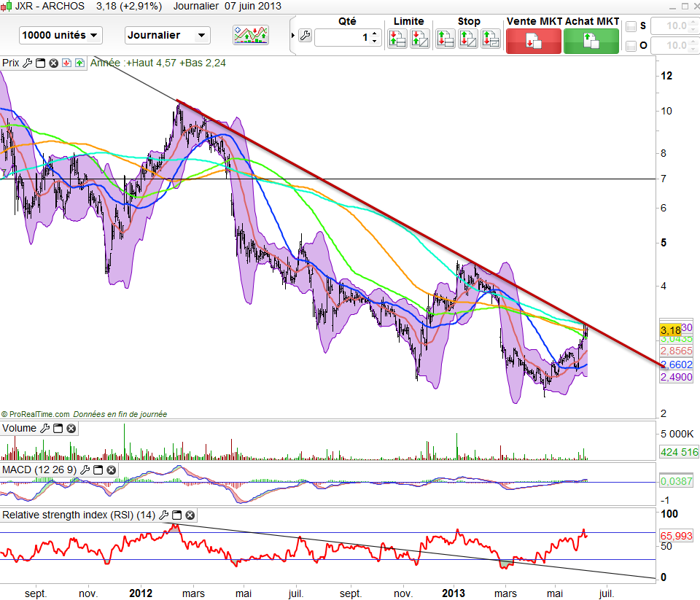Click the green up arrow in the Prix panel
700x600 pixels.
79,63
